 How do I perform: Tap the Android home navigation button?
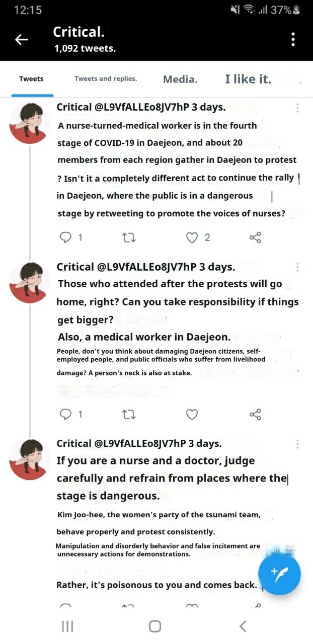click(x=155, y=626)
